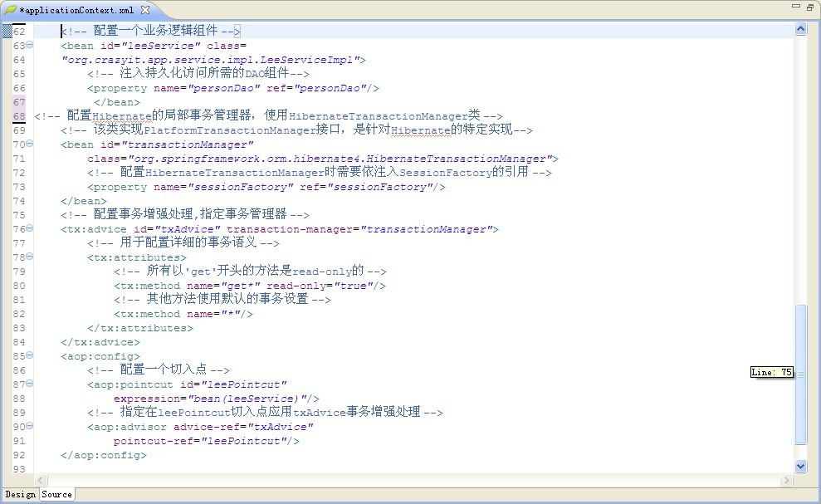The height and width of the screenshot is (504, 821).
Task: Switch to the Design tab
Action: 19,494
